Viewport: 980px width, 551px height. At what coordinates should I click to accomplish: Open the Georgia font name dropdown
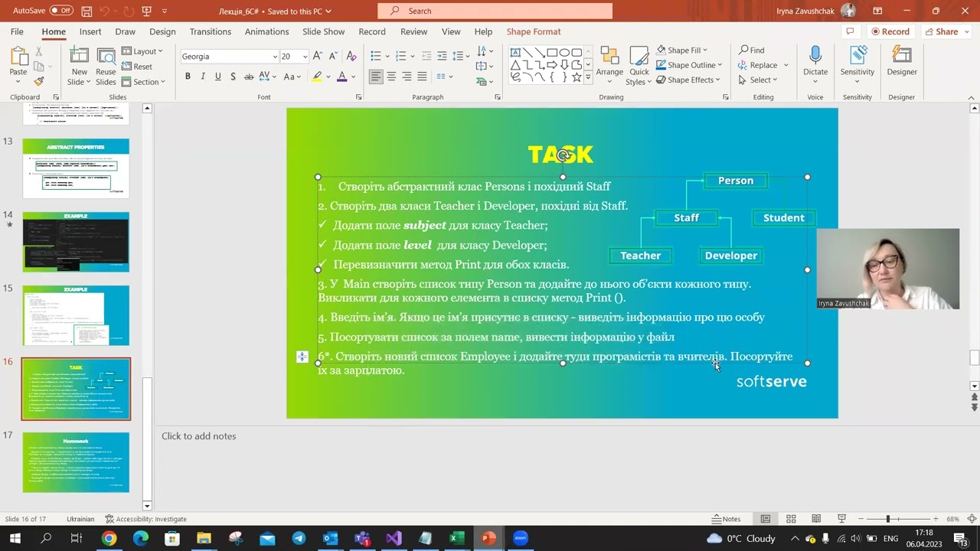point(275,57)
